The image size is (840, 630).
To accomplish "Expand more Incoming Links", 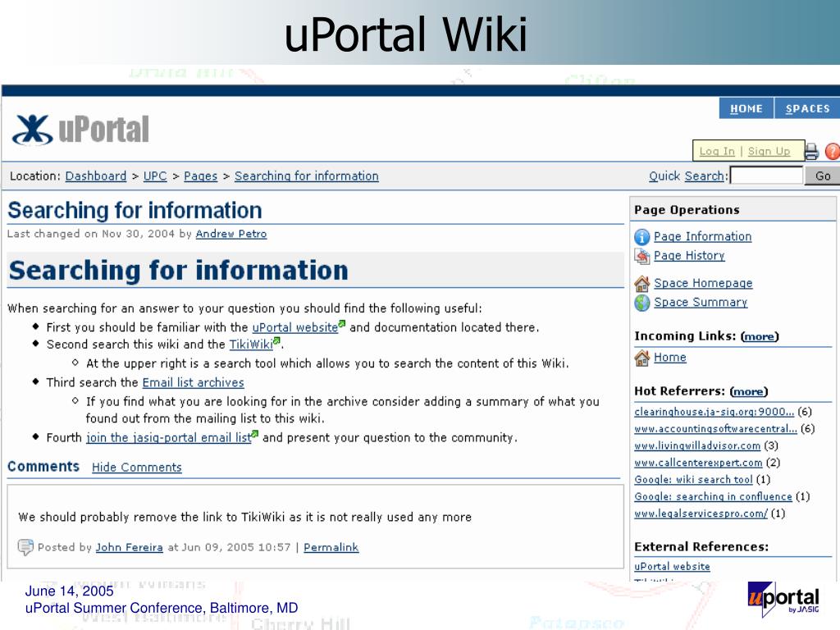I will click(760, 336).
